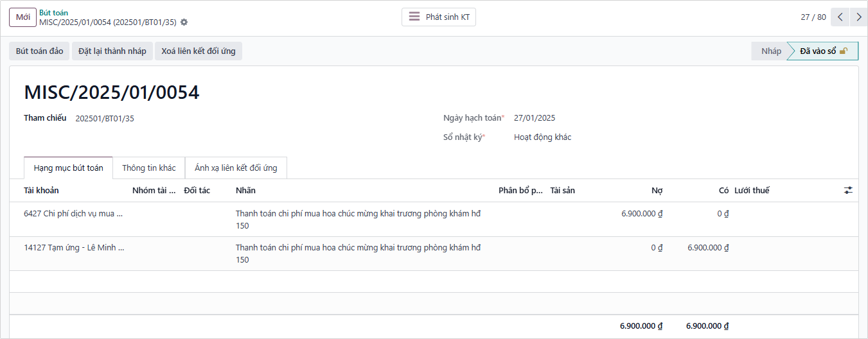This screenshot has height=339, width=868.
Task: Click the Tham chiếu reference field
Action: (x=105, y=119)
